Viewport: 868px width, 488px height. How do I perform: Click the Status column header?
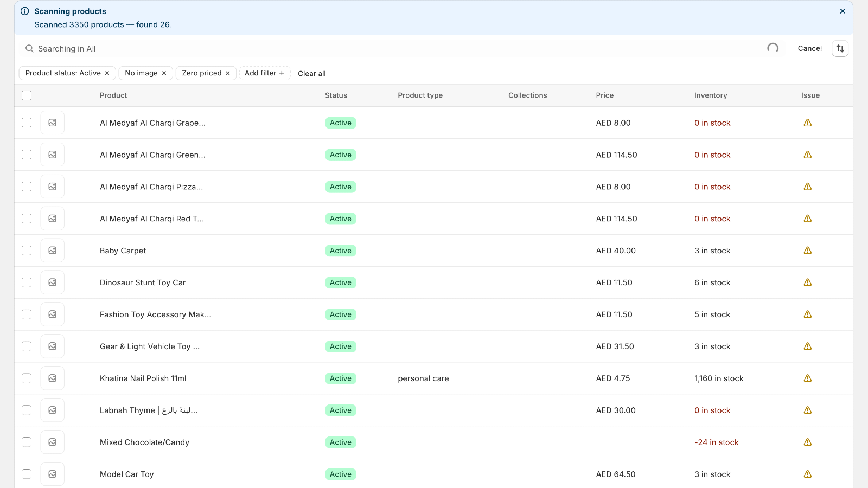pyautogui.click(x=336, y=95)
